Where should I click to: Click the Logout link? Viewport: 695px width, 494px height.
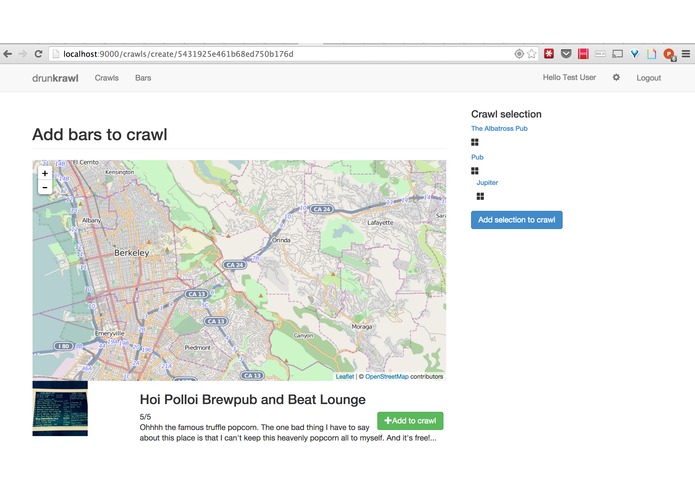[x=648, y=78]
